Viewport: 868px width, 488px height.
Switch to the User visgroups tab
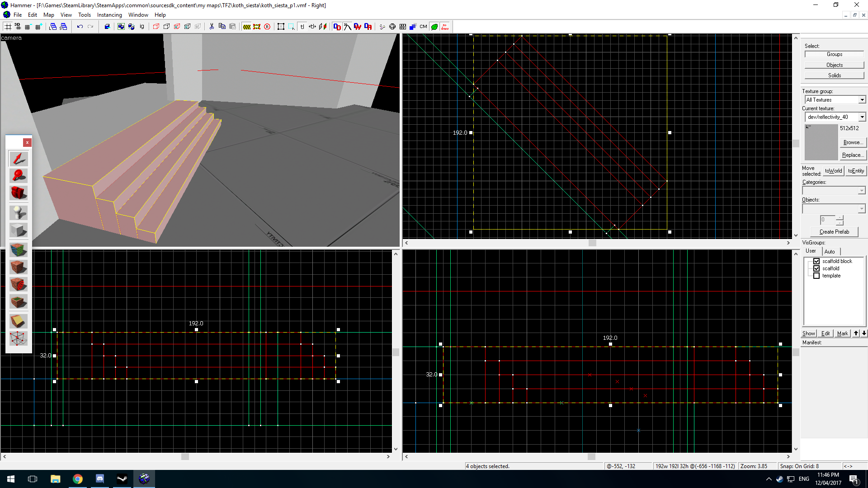tap(811, 251)
